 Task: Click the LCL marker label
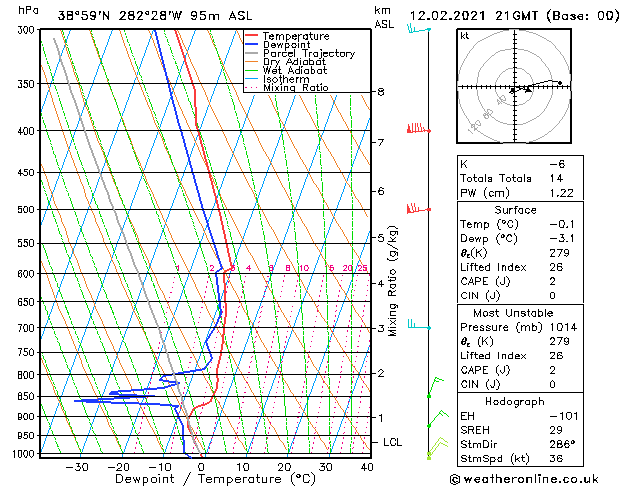point(392,442)
